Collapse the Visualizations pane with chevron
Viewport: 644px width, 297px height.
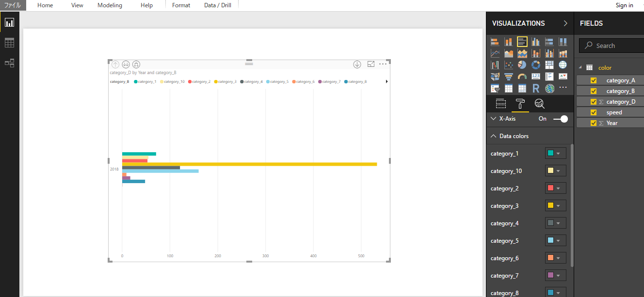pyautogui.click(x=565, y=23)
